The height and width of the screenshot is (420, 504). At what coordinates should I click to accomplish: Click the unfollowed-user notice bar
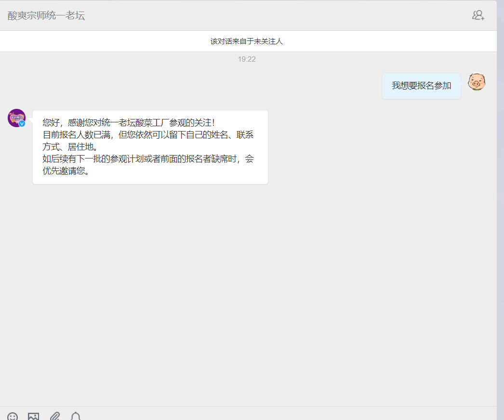click(x=247, y=41)
